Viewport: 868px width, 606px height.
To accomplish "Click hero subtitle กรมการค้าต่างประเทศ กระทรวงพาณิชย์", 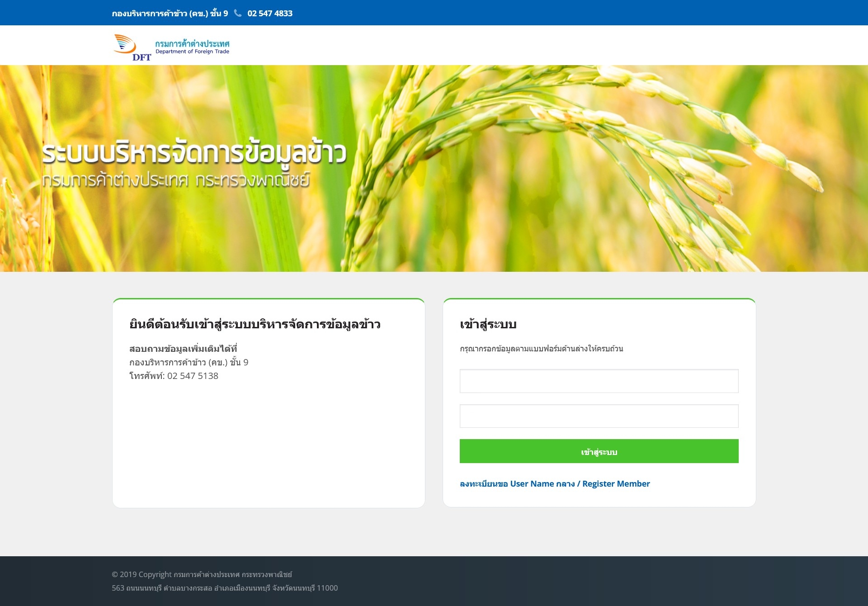I will point(176,180).
